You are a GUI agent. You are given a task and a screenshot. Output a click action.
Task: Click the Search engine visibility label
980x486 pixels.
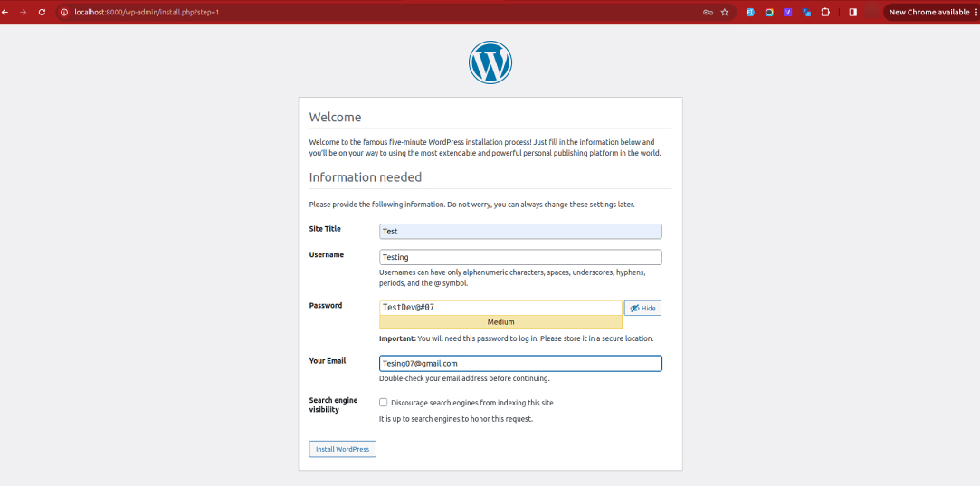click(x=333, y=405)
